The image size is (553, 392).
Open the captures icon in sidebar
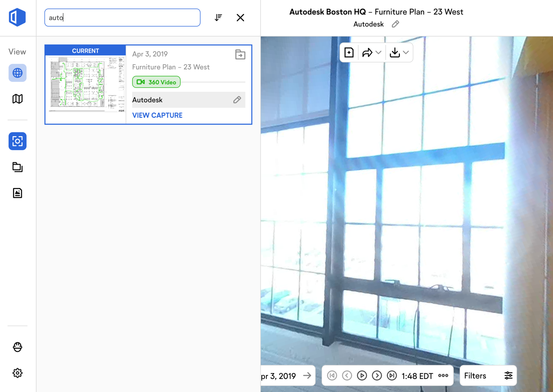coord(17,141)
